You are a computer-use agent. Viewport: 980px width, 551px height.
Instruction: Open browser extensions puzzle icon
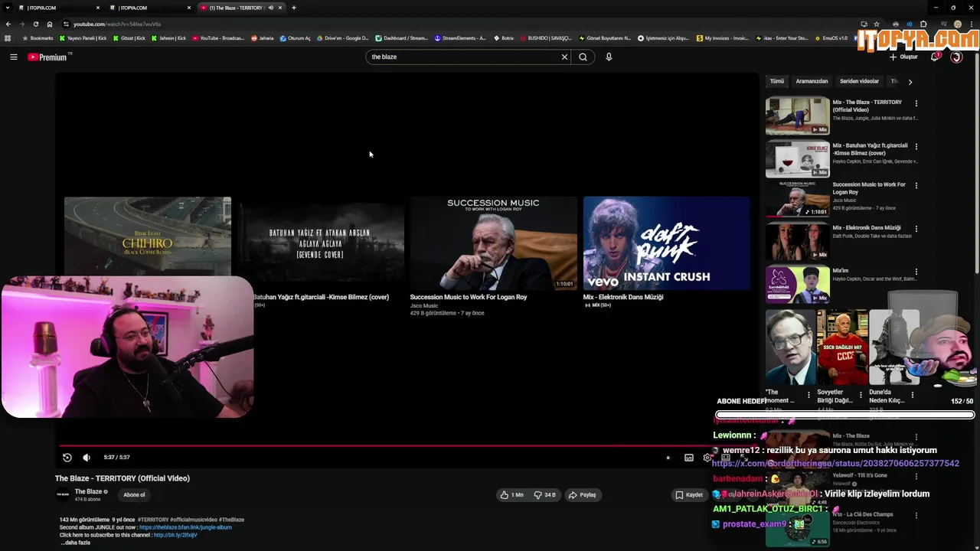(923, 24)
